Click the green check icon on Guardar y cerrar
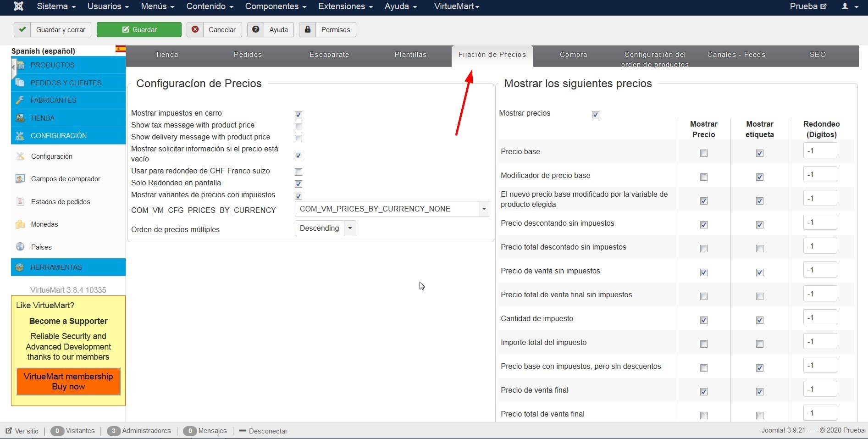The width and height of the screenshot is (868, 439). pos(22,29)
